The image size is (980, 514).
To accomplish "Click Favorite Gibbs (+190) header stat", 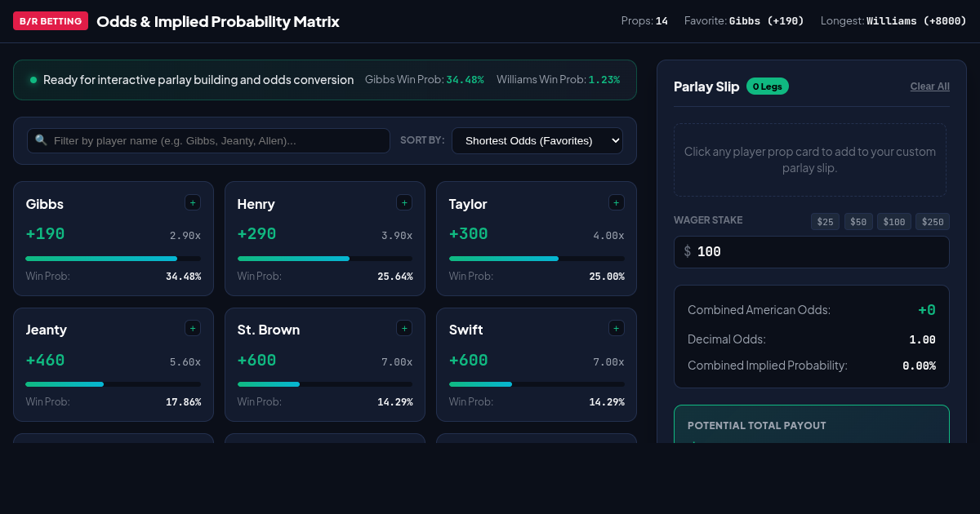I will [744, 21].
